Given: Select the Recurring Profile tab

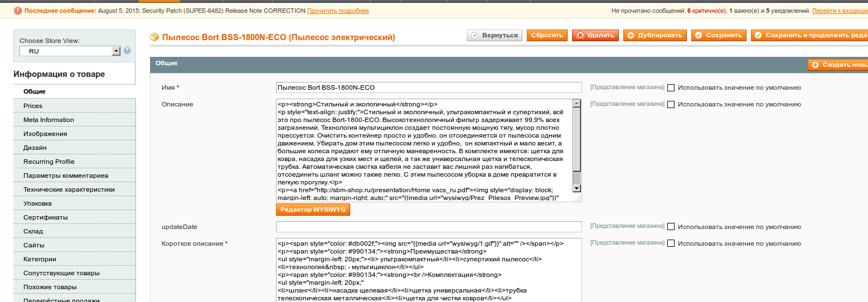Looking at the screenshot, I should (x=75, y=162).
